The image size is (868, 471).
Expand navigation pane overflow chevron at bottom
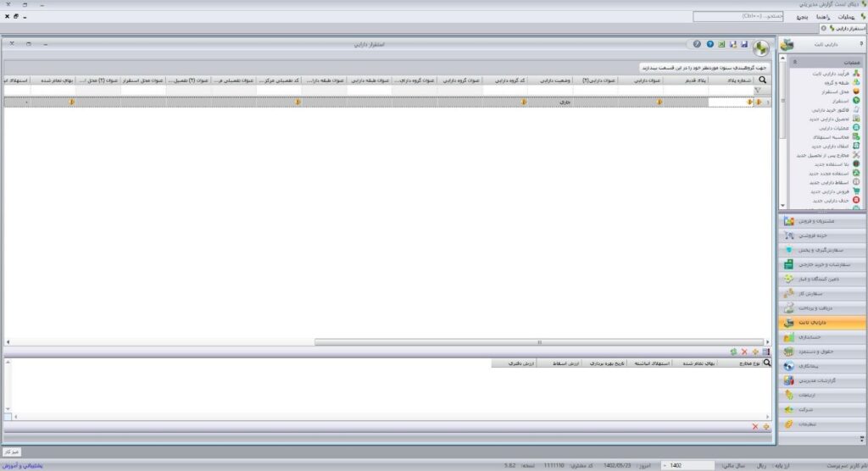[861, 439]
